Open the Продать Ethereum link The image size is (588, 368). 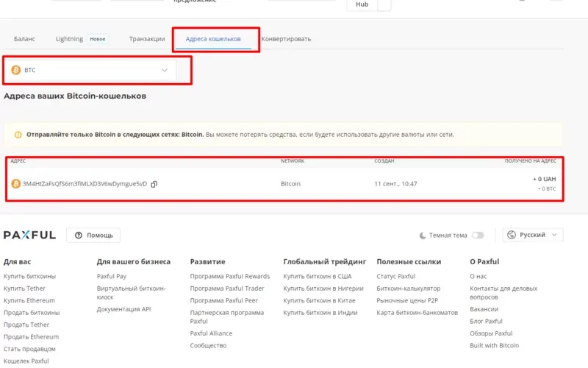click(x=31, y=337)
